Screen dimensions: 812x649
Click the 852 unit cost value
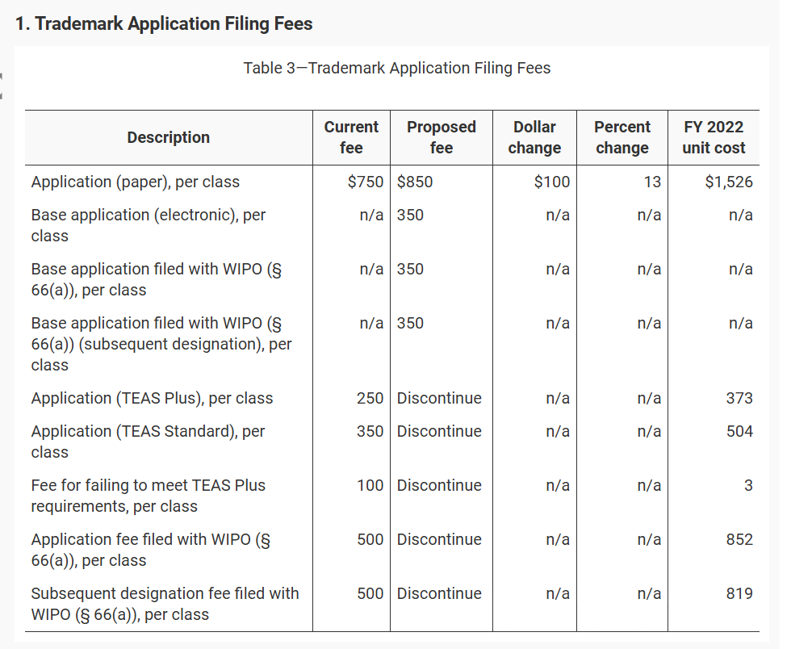[739, 539]
